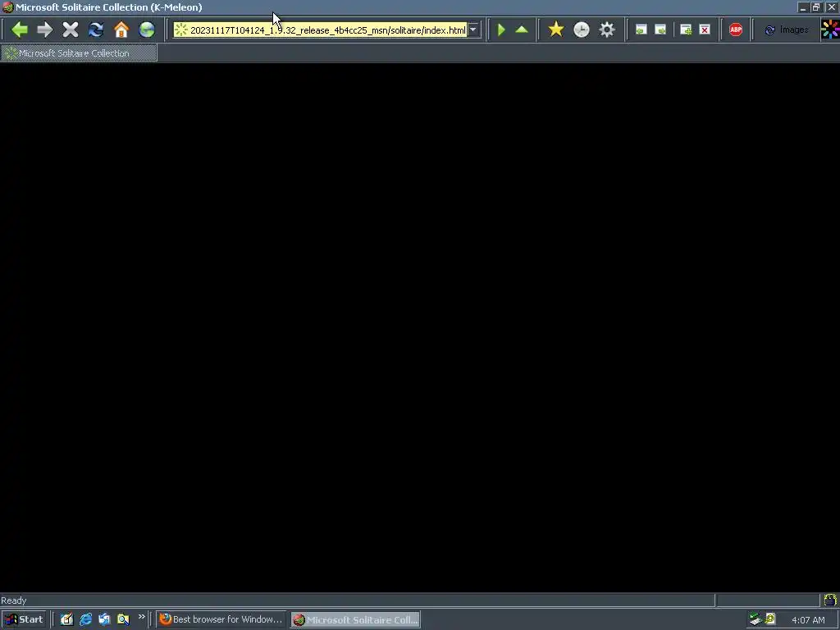
Task: Click the Ready status bar text
Action: (14, 600)
